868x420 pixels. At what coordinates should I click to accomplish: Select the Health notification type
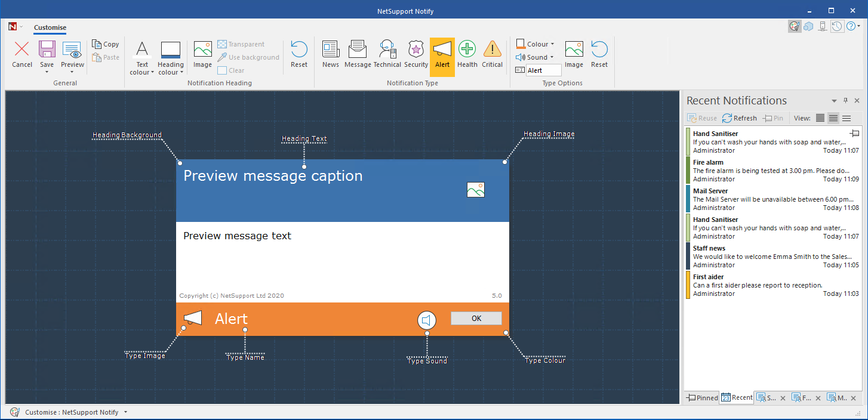467,55
